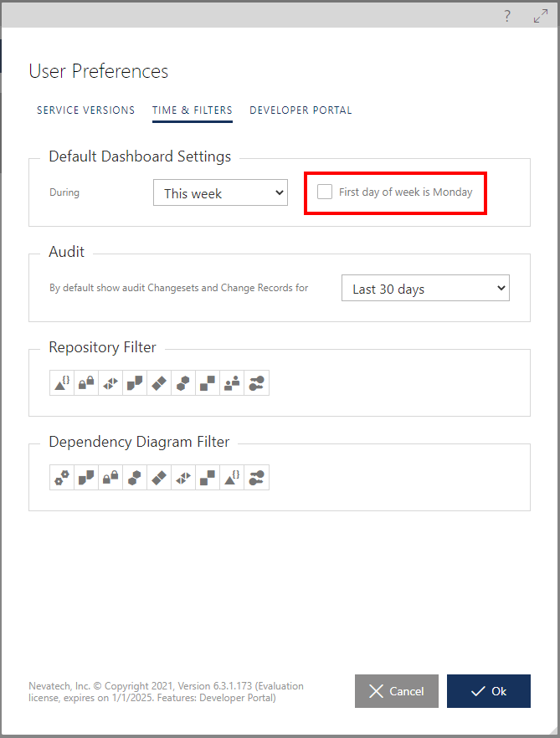Enable First day of week is Monday
560x738 pixels.
coord(325,192)
